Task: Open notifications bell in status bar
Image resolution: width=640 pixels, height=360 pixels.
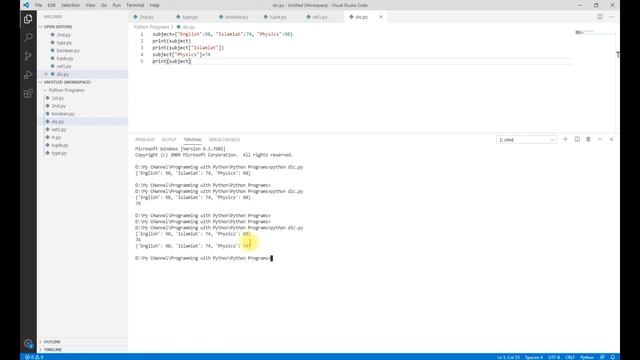Action: coord(613,357)
